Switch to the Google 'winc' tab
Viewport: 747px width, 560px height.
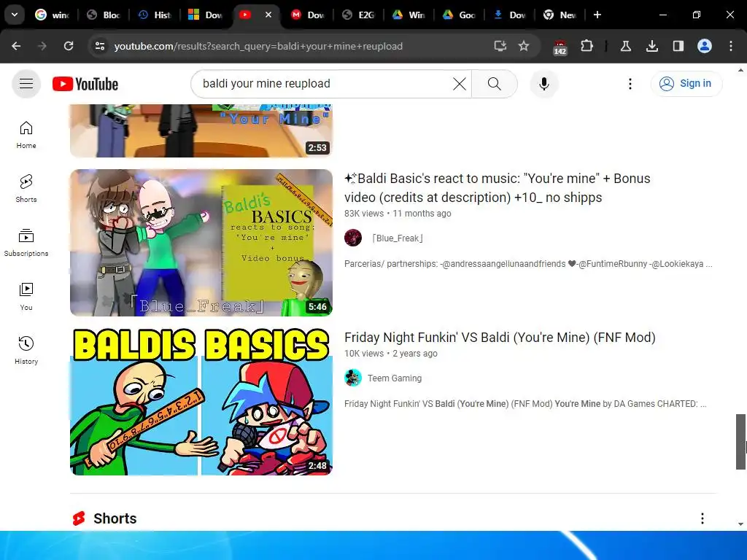click(x=53, y=15)
